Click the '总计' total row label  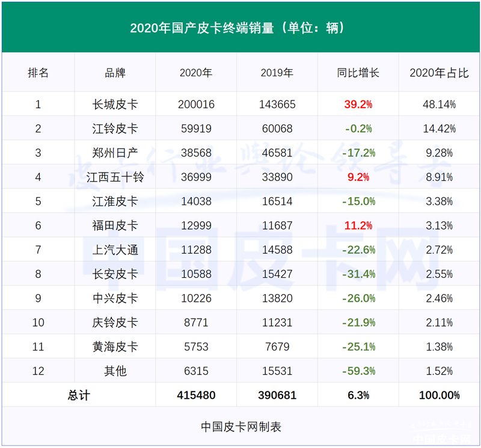79,395
